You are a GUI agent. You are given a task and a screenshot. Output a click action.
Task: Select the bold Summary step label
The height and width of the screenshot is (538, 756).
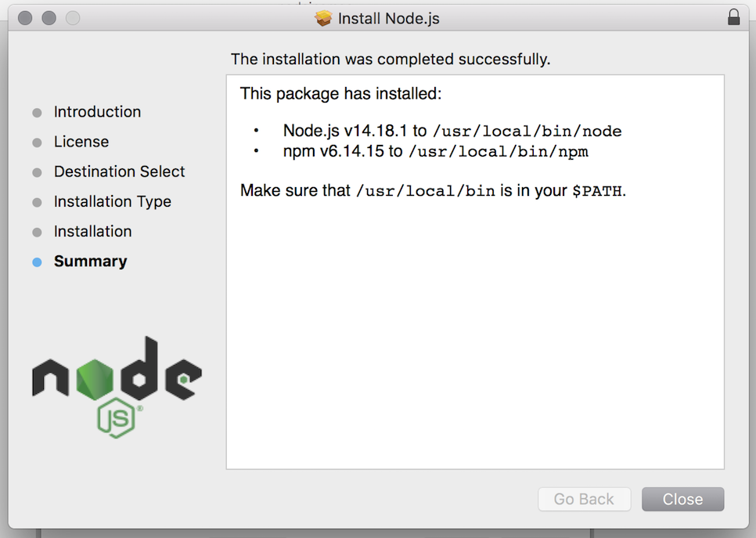pyautogui.click(x=90, y=262)
